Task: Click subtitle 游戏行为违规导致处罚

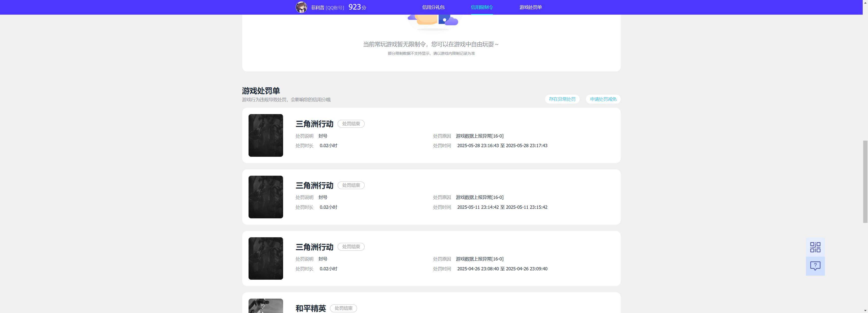Action: [286, 99]
